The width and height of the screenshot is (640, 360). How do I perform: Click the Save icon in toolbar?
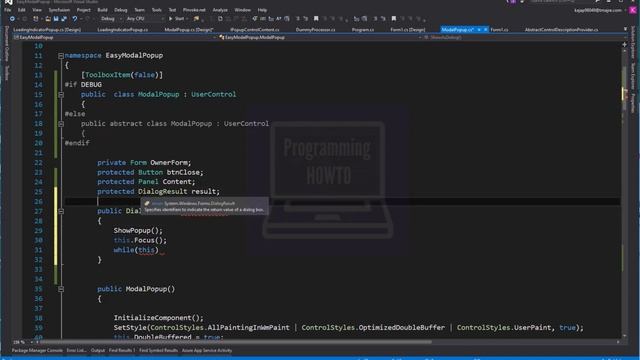56,19
